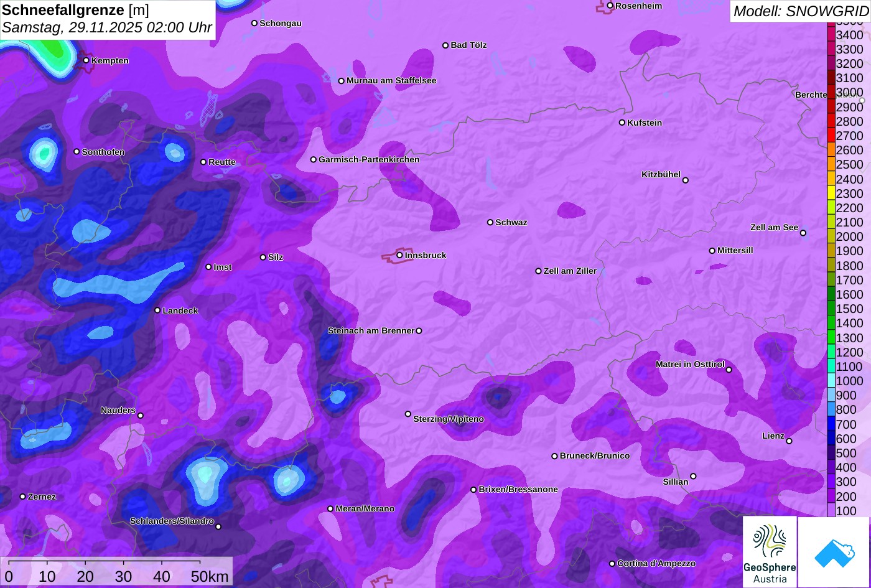Screen dimensions: 871x588
Task: Click the Matrei in Osttirol marker dot
Action: click(x=729, y=370)
